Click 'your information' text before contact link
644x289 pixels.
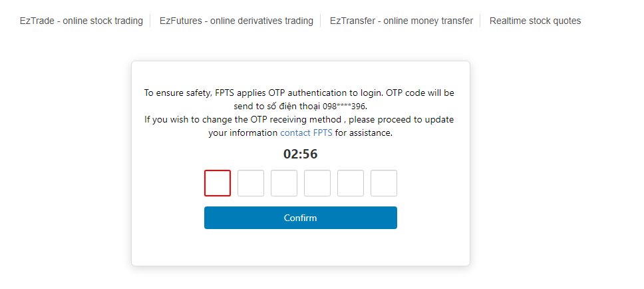point(243,133)
